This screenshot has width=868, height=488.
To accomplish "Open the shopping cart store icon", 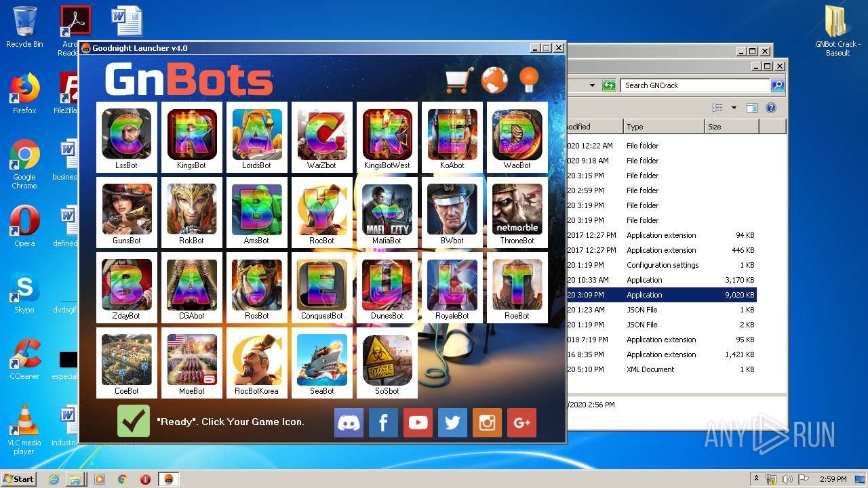I will [458, 80].
